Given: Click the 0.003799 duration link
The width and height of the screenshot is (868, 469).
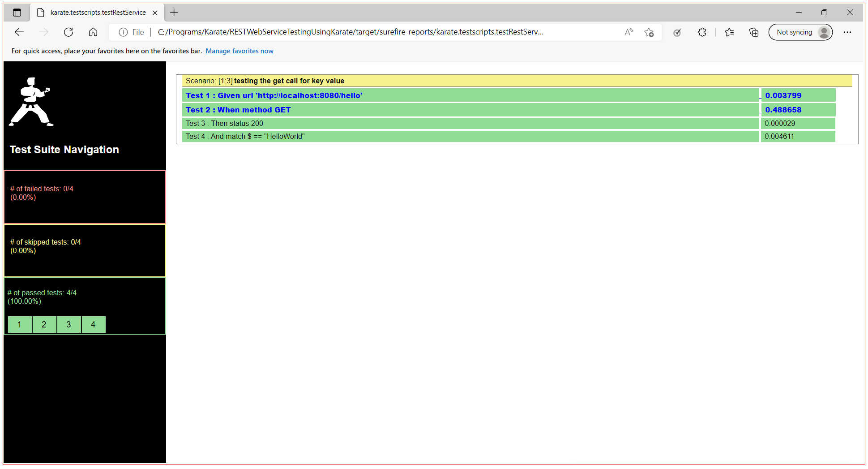Looking at the screenshot, I should pos(783,95).
